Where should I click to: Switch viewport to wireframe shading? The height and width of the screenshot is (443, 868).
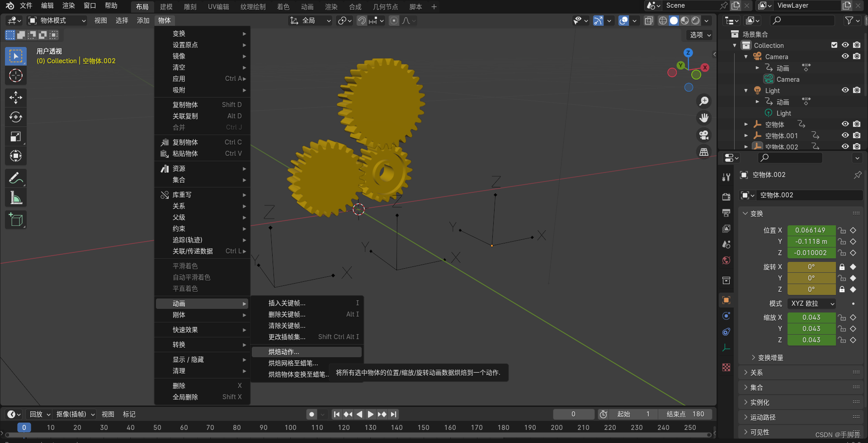coord(663,20)
